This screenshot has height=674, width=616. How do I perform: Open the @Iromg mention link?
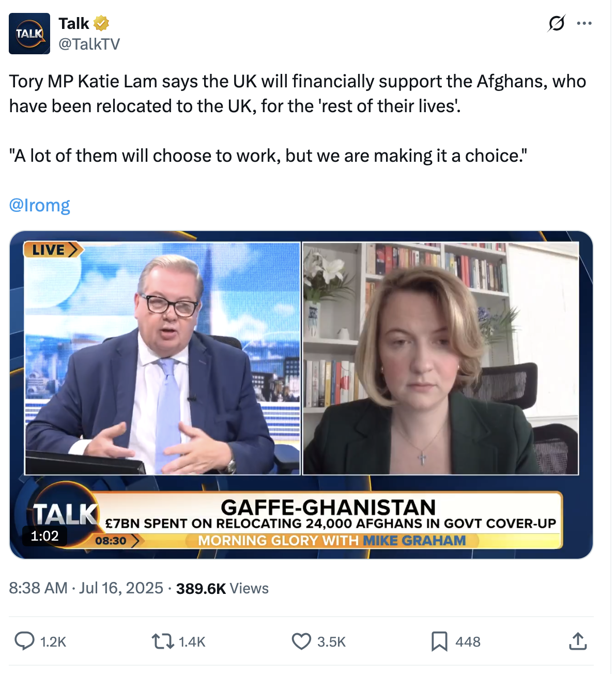[39, 205]
